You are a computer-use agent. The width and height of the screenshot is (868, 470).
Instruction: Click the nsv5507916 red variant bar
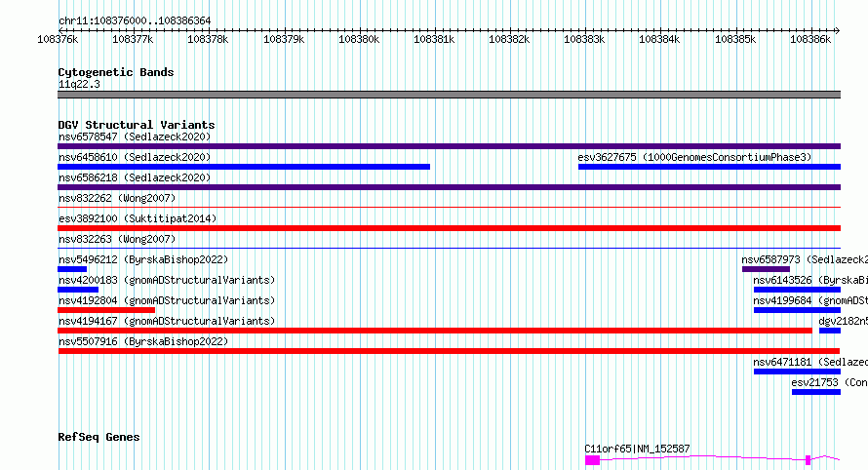tap(449, 351)
